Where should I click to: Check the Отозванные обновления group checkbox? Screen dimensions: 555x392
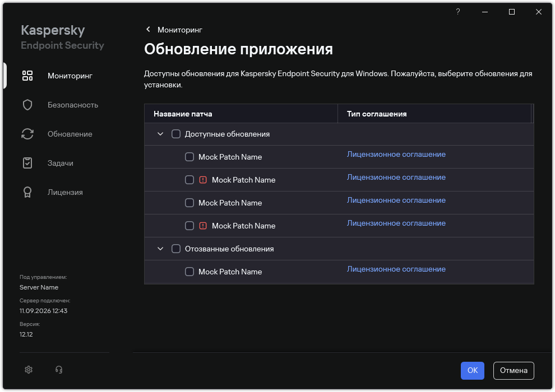(x=176, y=249)
